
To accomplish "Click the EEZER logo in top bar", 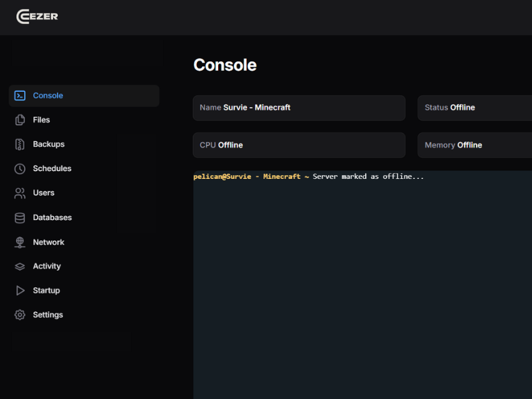I will coord(37,17).
